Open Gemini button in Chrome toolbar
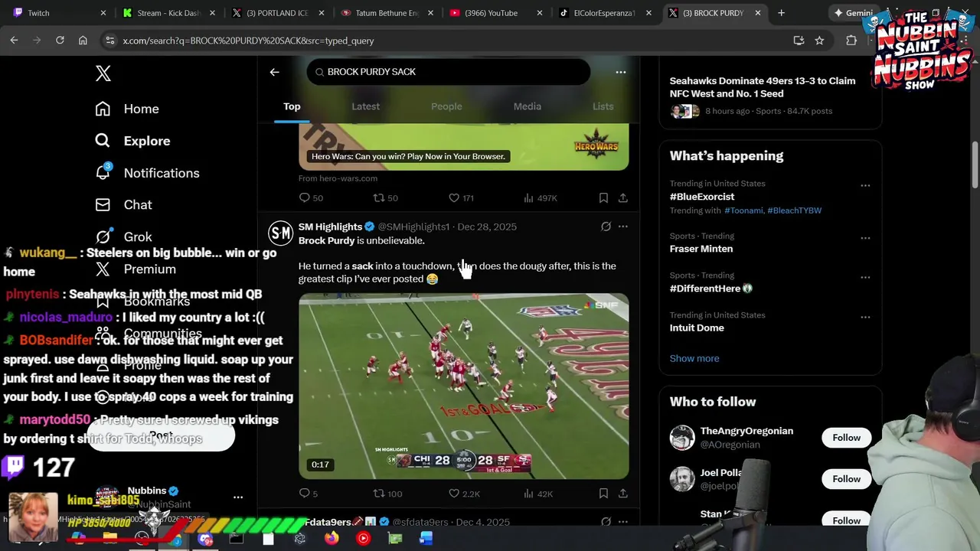Screen dimensions: 980x551 pyautogui.click(x=852, y=13)
